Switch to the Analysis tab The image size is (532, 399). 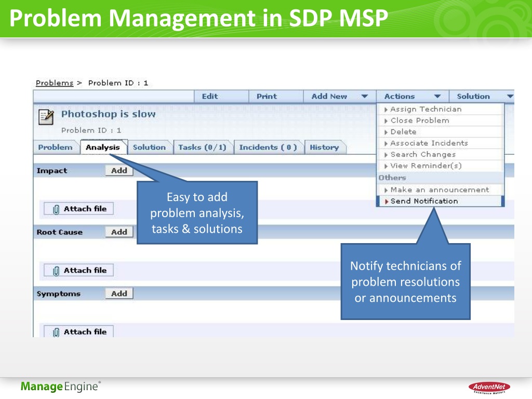tap(103, 147)
